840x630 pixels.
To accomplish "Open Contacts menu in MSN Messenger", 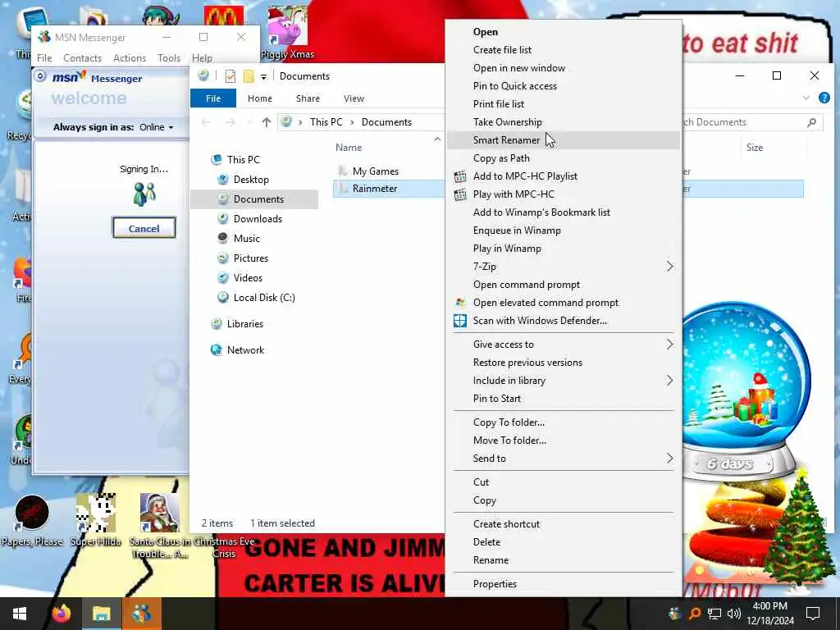I will (x=83, y=58).
